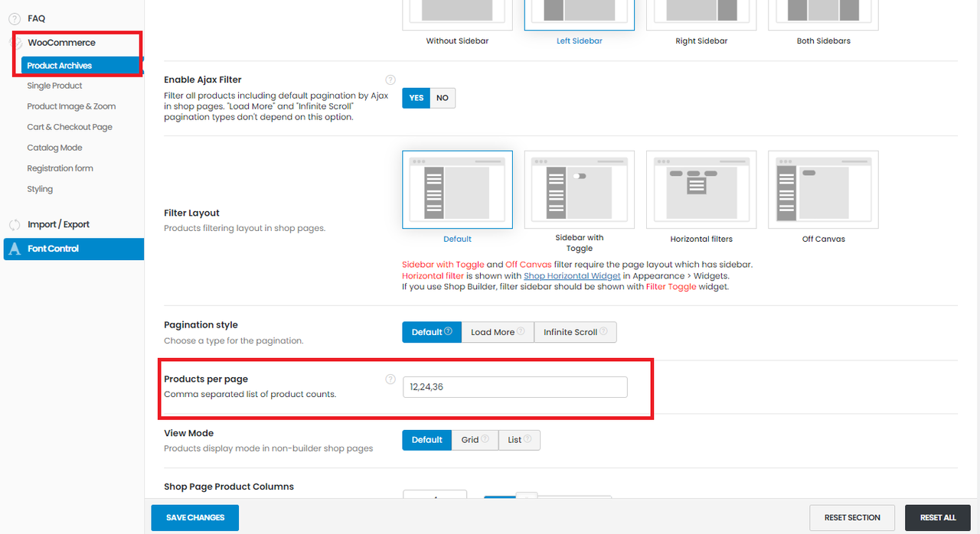
Task: Select Load More pagination style
Action: 498,332
